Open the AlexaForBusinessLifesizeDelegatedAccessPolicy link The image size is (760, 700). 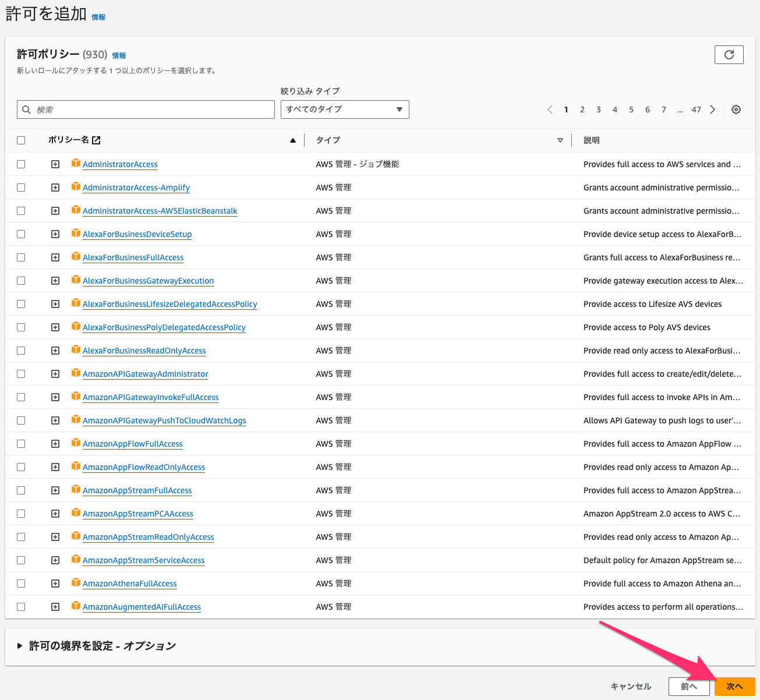point(170,304)
